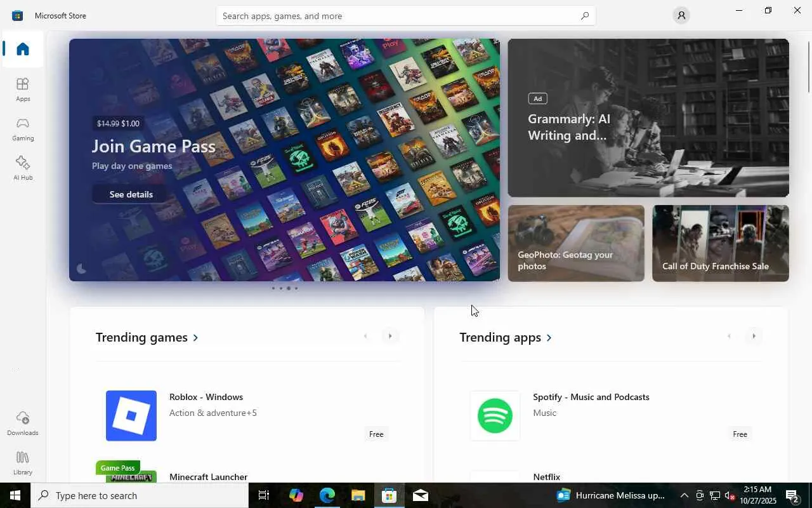812x508 pixels.
Task: Click the search apps, games, and more box
Action: click(406, 16)
